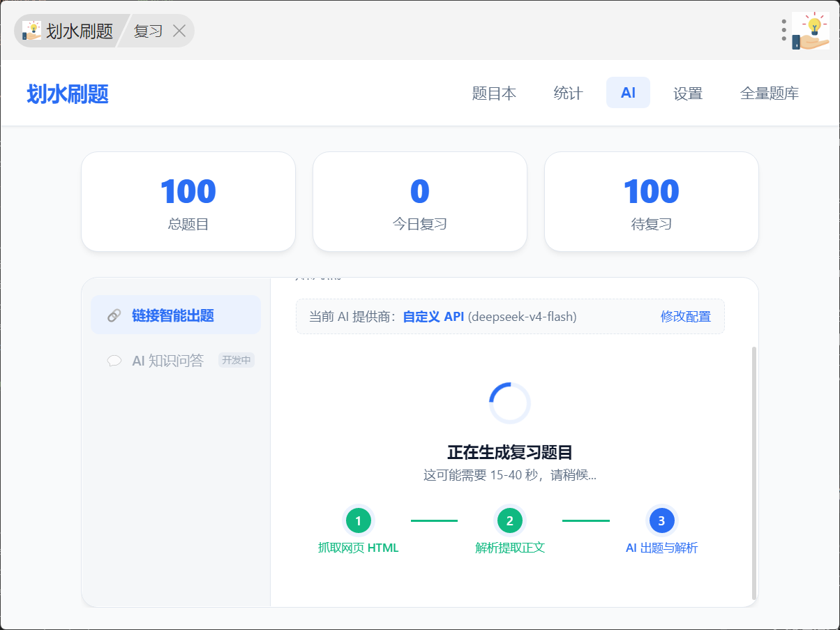This screenshot has height=630, width=840.
Task: Click the loading spinner circle
Action: point(510,403)
